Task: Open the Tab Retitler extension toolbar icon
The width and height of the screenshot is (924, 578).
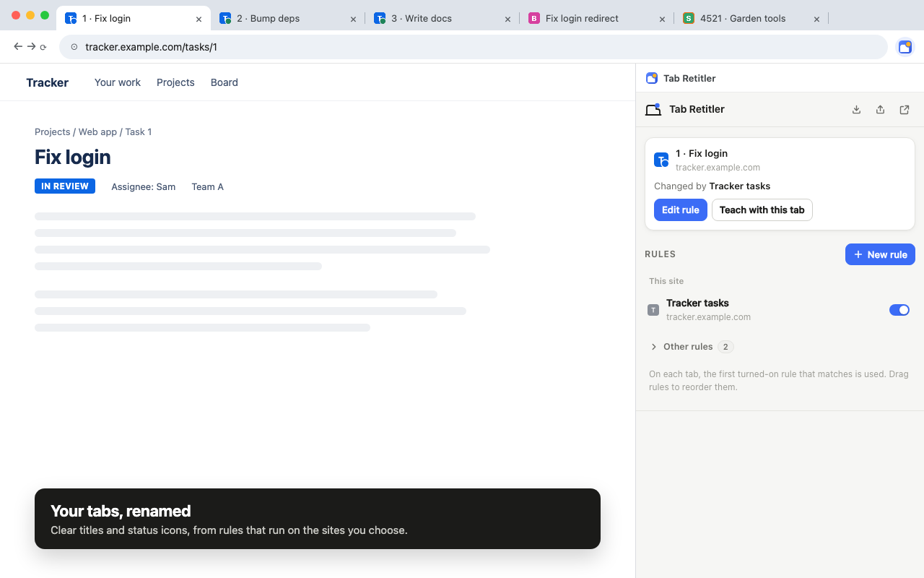Action: 905,47
